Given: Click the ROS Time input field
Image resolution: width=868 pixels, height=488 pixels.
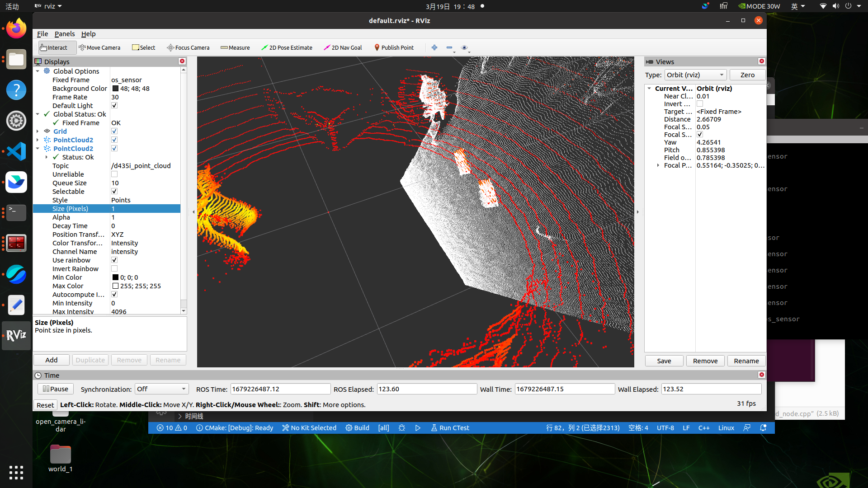Looking at the screenshot, I should click(x=280, y=389).
